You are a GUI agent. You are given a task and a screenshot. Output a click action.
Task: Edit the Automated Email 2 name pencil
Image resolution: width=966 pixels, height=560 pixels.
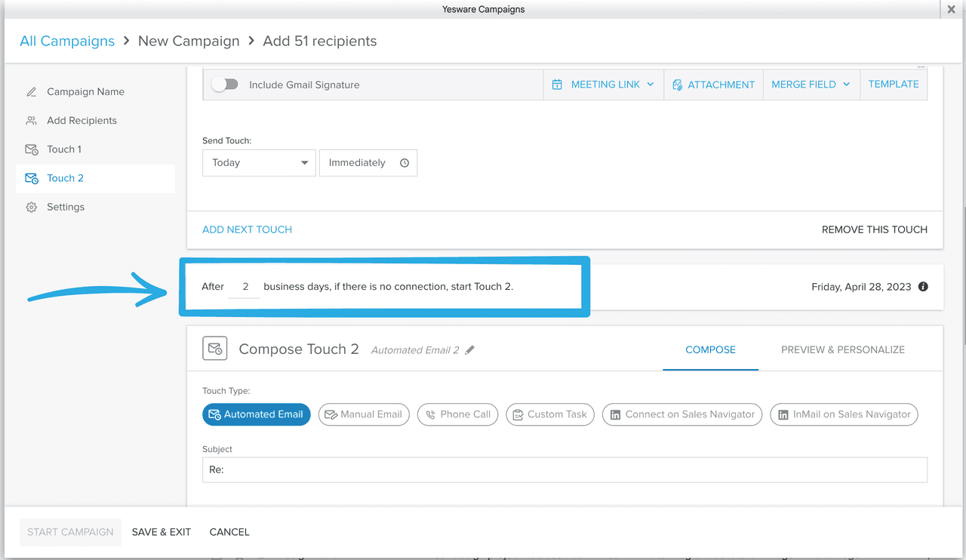(x=470, y=349)
